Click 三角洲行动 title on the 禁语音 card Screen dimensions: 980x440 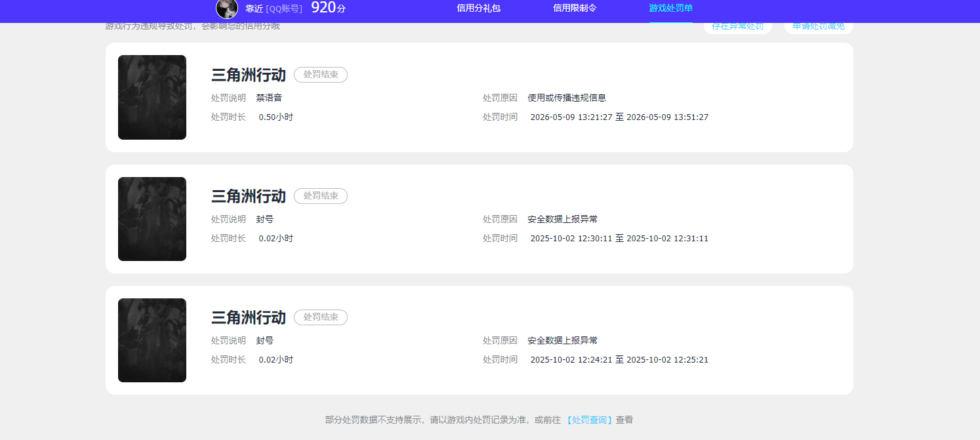[249, 75]
